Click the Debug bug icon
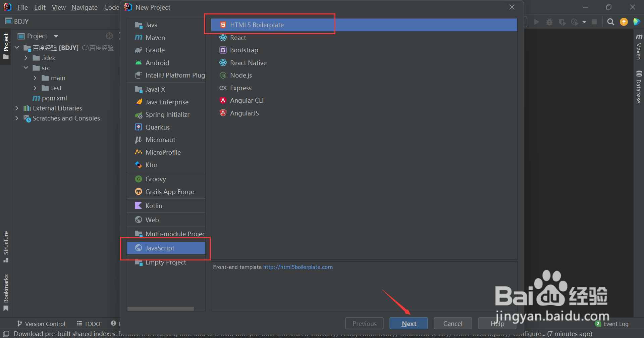Screen dimensions: 644x338 pyautogui.click(x=549, y=22)
